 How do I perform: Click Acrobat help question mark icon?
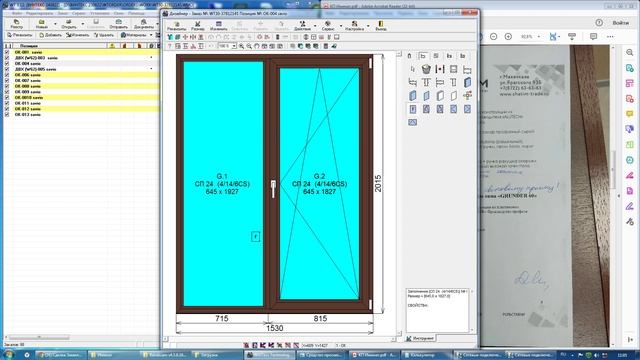pyautogui.click(x=599, y=23)
